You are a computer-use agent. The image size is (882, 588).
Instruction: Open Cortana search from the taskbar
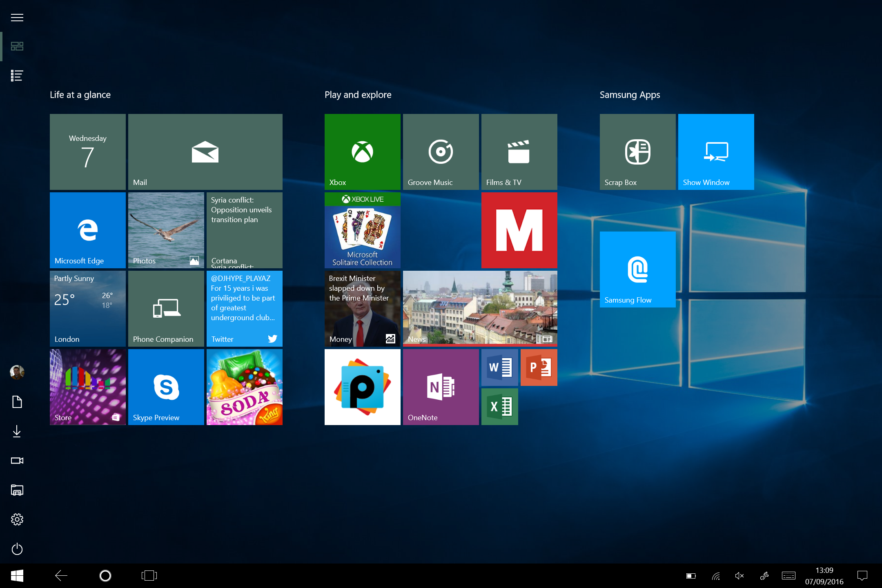point(105,575)
